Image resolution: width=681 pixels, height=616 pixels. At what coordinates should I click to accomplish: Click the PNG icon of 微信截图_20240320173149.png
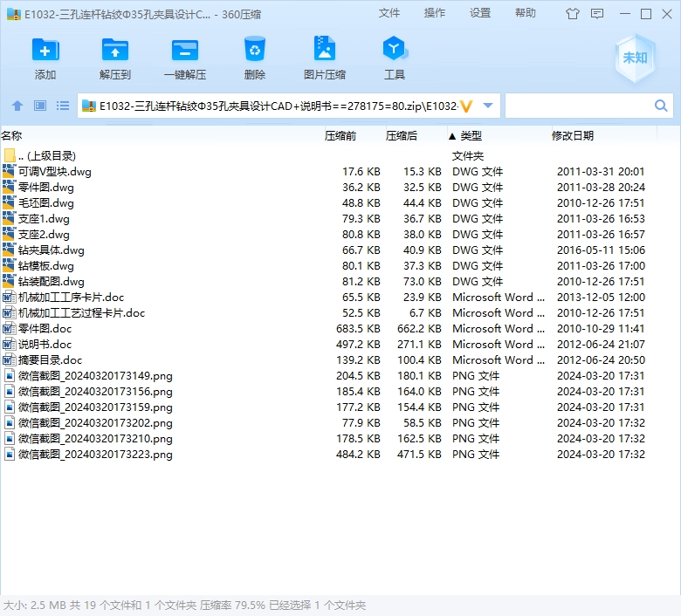click(9, 376)
